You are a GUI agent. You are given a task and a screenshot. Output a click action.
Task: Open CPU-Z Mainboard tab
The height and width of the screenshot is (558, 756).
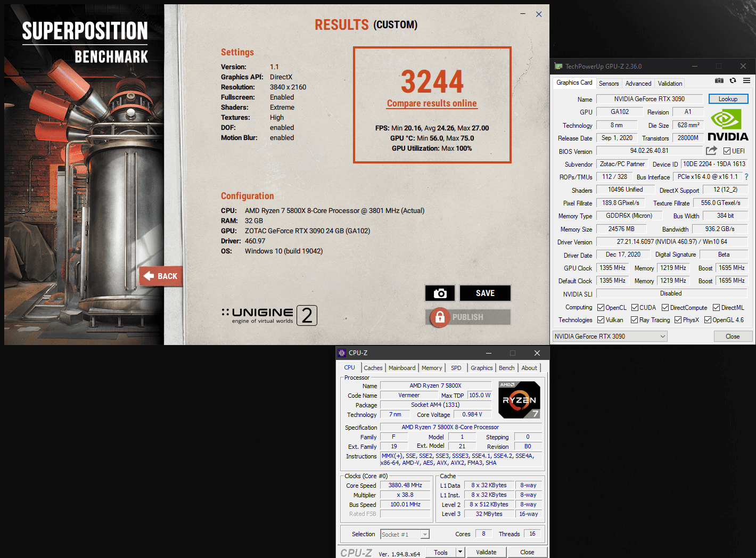401,368
